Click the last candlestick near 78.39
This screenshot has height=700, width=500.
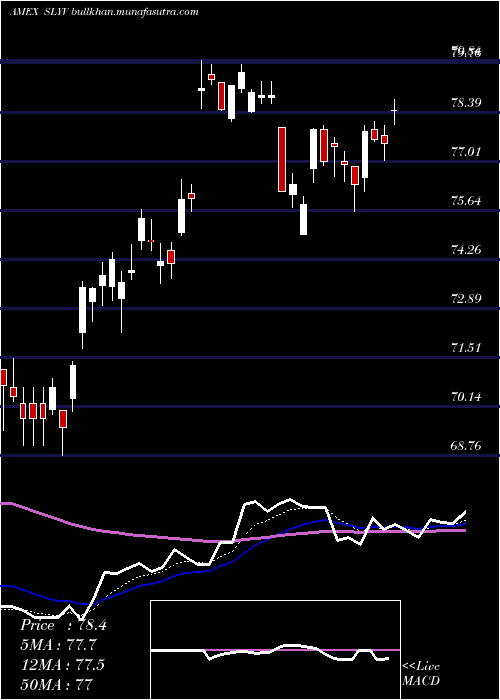(x=394, y=111)
